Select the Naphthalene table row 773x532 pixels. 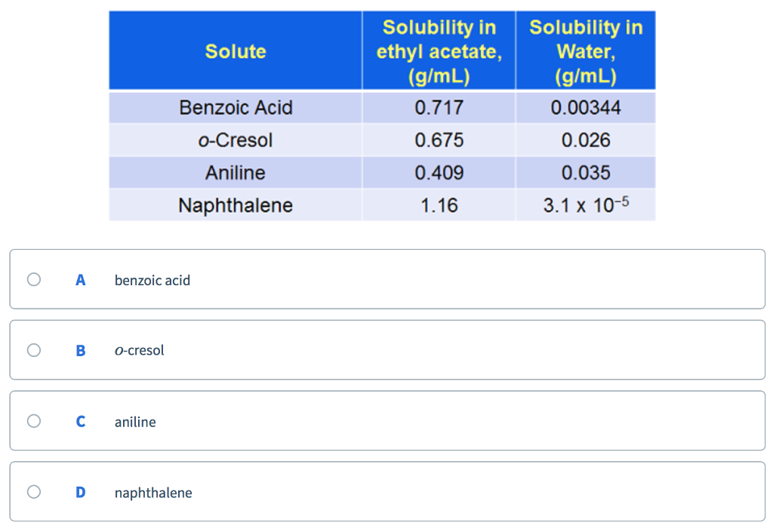pos(236,204)
